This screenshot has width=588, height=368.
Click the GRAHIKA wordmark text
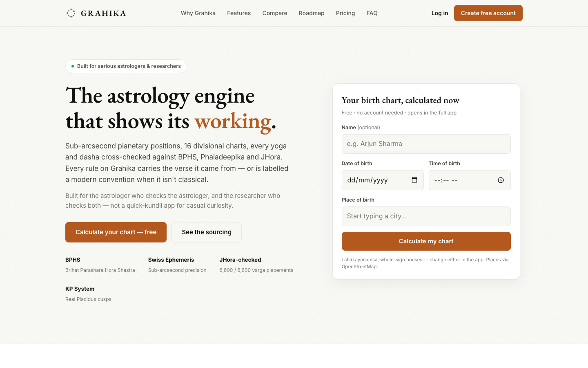click(x=103, y=13)
